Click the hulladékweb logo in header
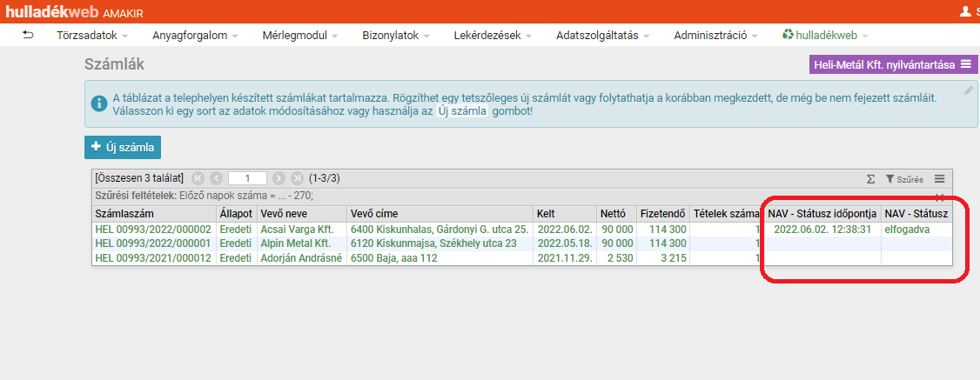This screenshot has height=380, width=980. click(x=52, y=11)
